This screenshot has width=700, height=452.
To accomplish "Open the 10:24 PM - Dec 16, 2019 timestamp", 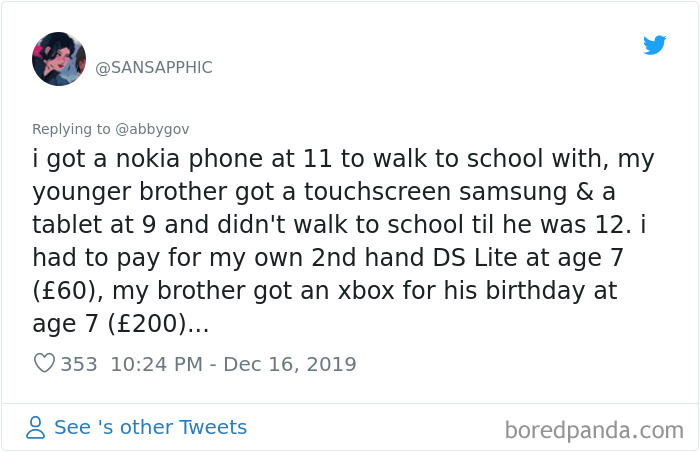I will pos(233,364).
